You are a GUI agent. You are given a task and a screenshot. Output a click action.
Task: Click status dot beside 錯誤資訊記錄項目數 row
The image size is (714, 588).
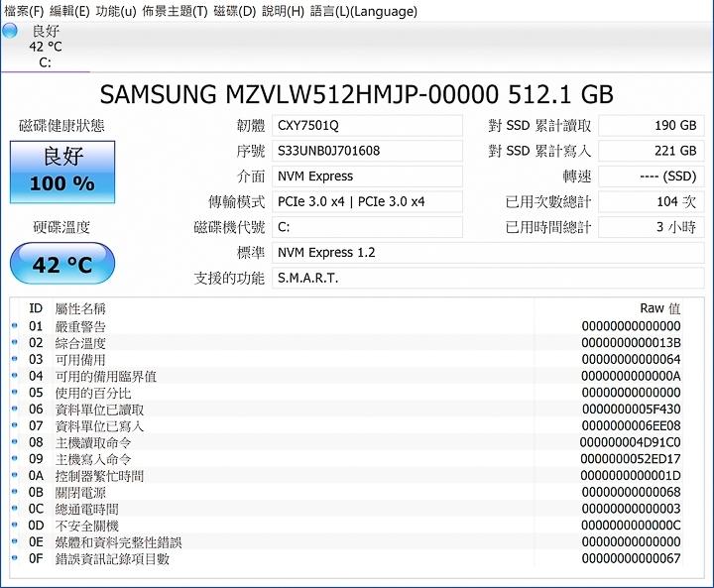click(15, 559)
